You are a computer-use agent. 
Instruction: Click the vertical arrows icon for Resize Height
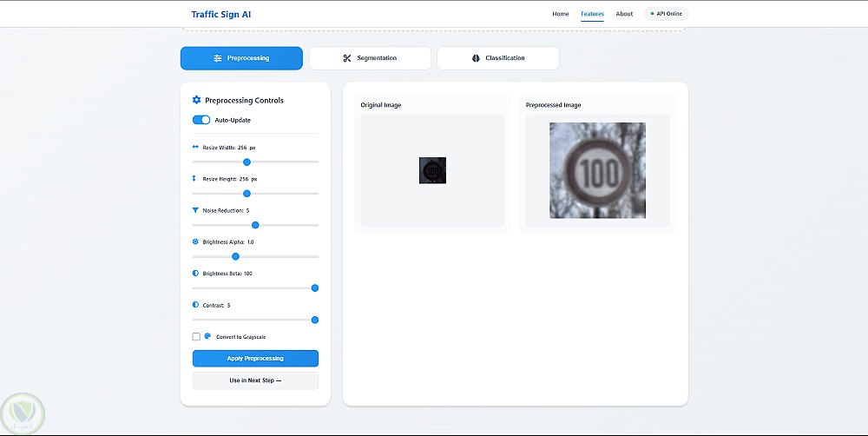tap(194, 179)
